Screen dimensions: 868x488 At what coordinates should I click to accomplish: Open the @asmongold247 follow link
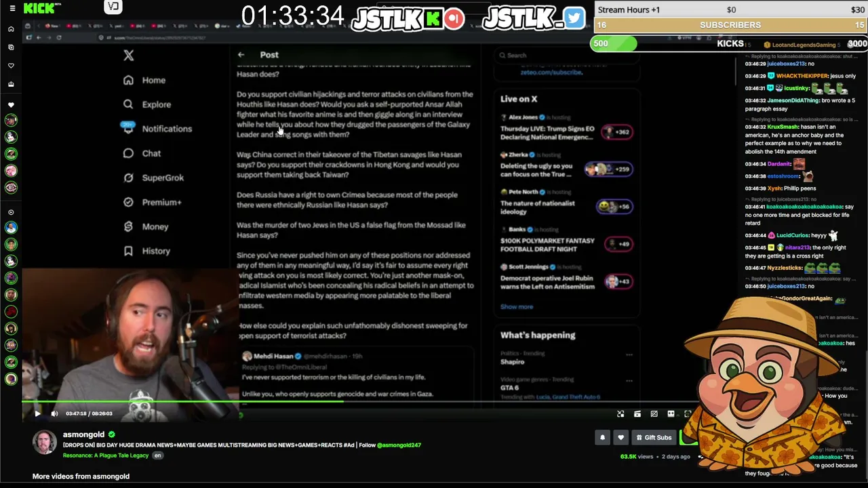coord(399,445)
